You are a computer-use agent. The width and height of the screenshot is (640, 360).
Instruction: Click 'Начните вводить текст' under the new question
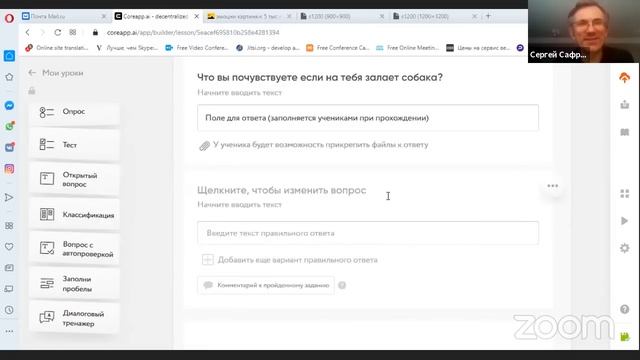click(240, 204)
